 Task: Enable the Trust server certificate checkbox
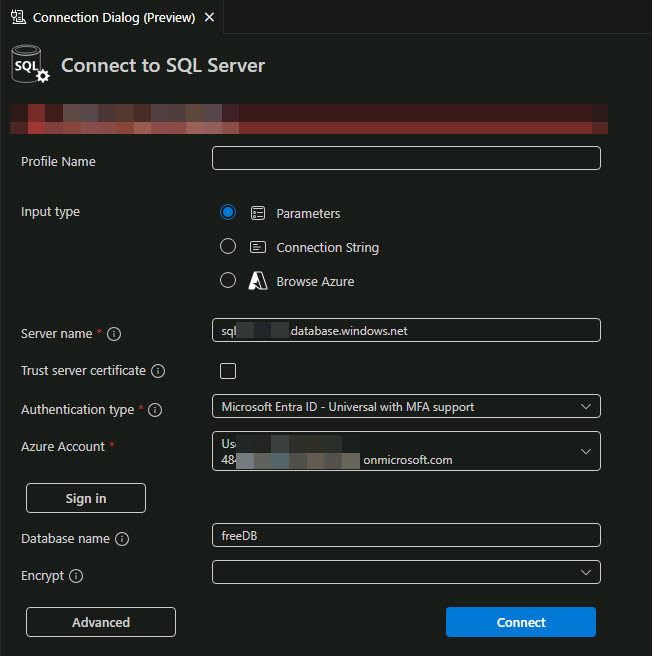click(x=228, y=371)
